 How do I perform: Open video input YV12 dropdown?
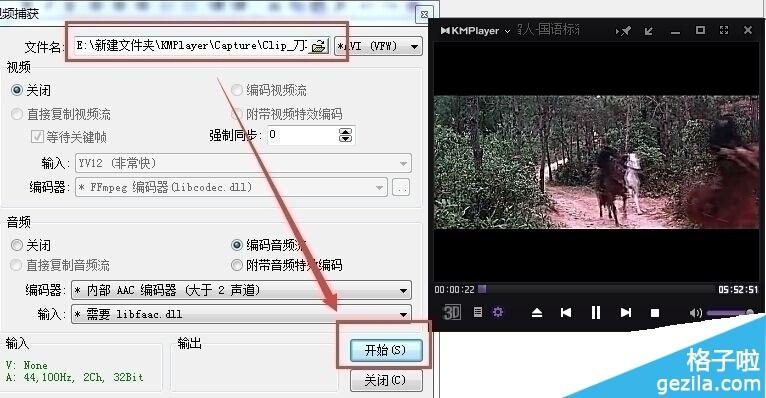243,163
